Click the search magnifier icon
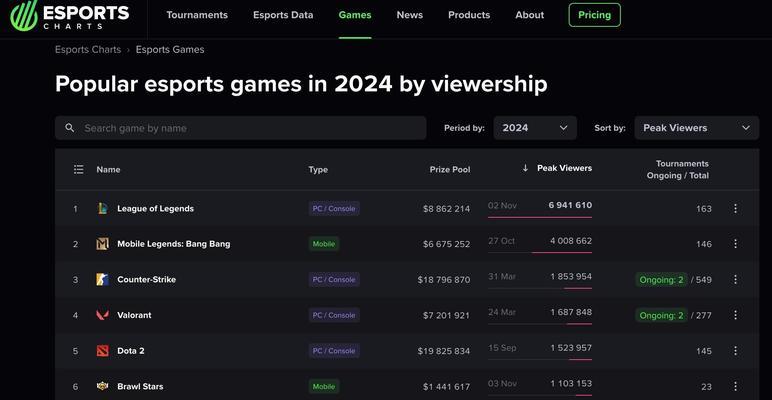The width and height of the screenshot is (772, 400). (70, 128)
